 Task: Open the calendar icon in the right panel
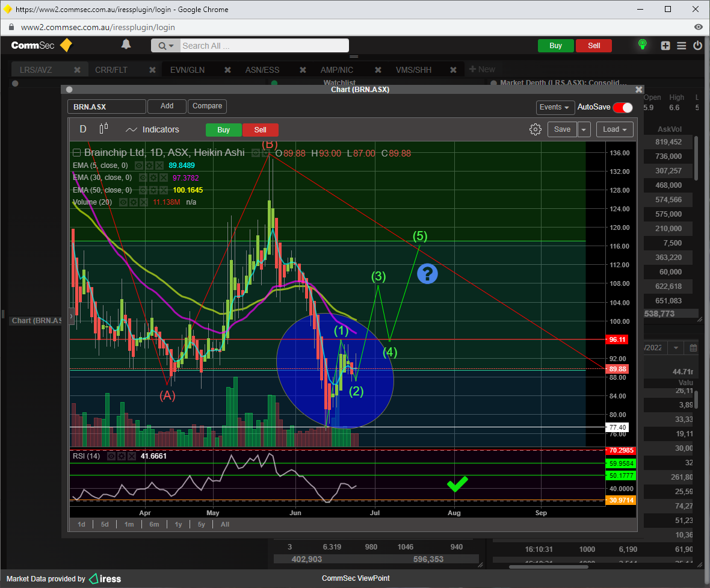[x=693, y=347]
